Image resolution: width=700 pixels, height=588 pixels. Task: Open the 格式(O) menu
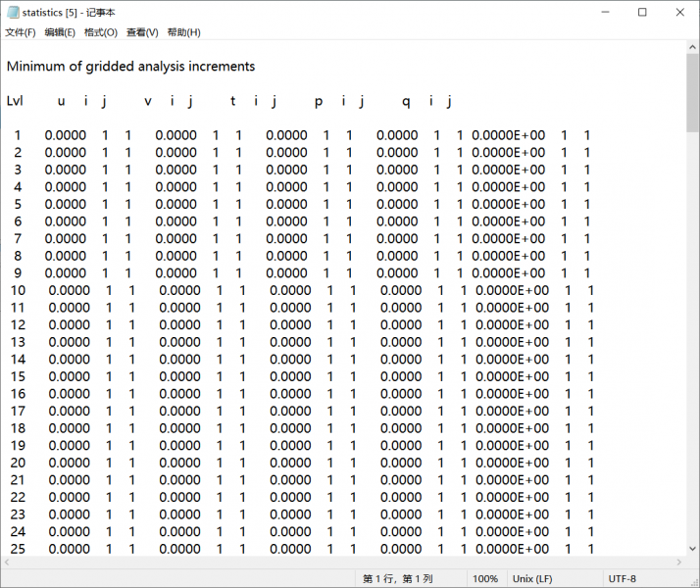point(100,32)
